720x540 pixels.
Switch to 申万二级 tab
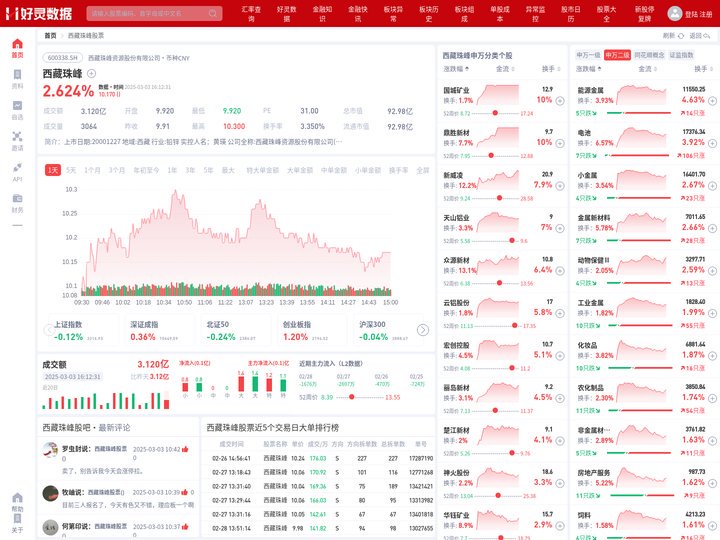617,55
